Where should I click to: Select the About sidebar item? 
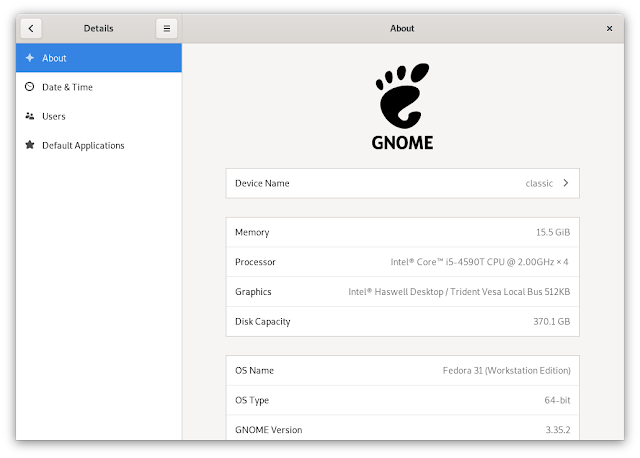[x=99, y=58]
